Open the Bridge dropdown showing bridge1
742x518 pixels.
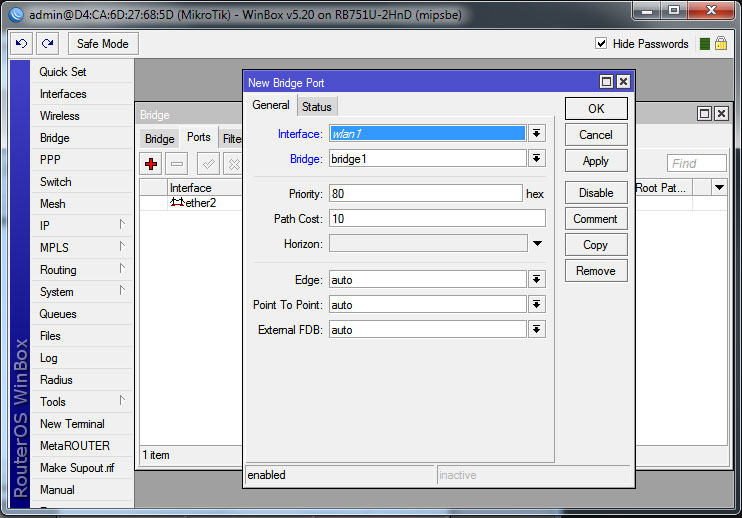coord(537,158)
